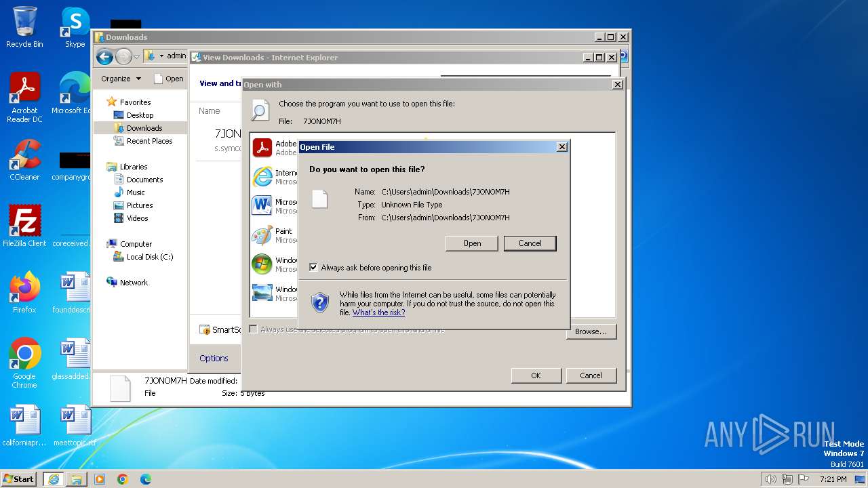
Task: Click Options link in View Downloads
Action: click(x=214, y=358)
